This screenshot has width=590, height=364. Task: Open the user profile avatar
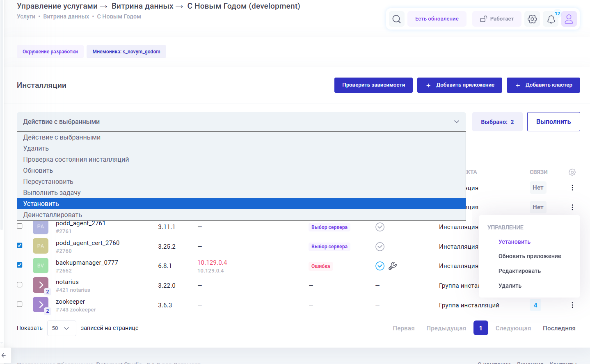569,19
